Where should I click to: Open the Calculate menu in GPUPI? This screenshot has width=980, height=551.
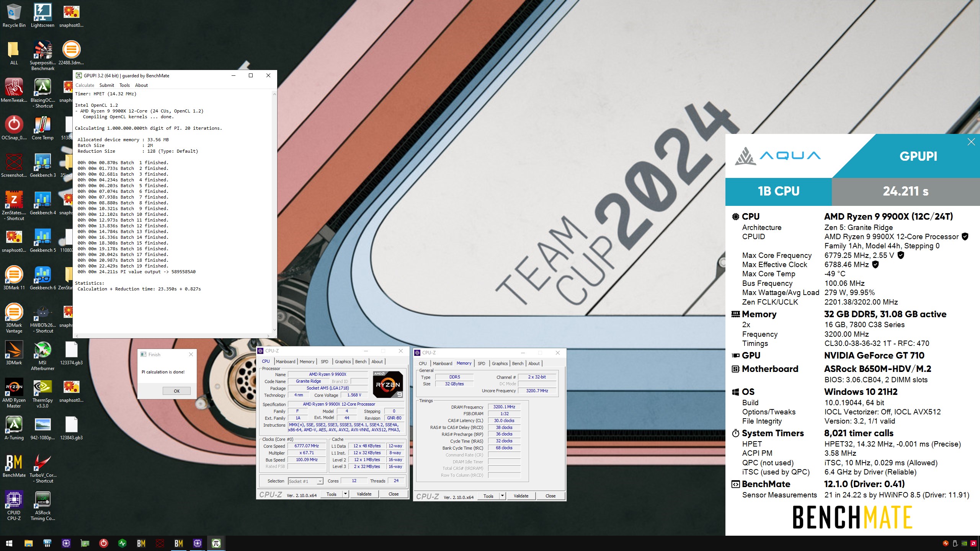pos(85,85)
